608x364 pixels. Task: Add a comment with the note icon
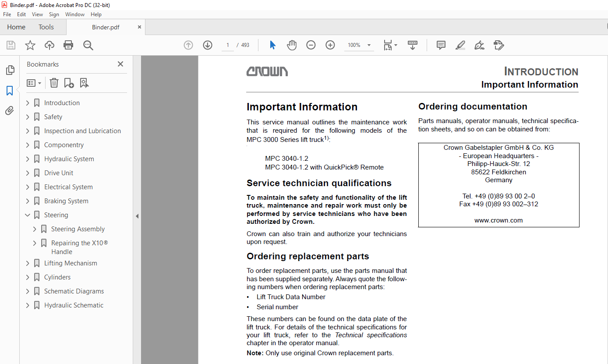tap(441, 45)
